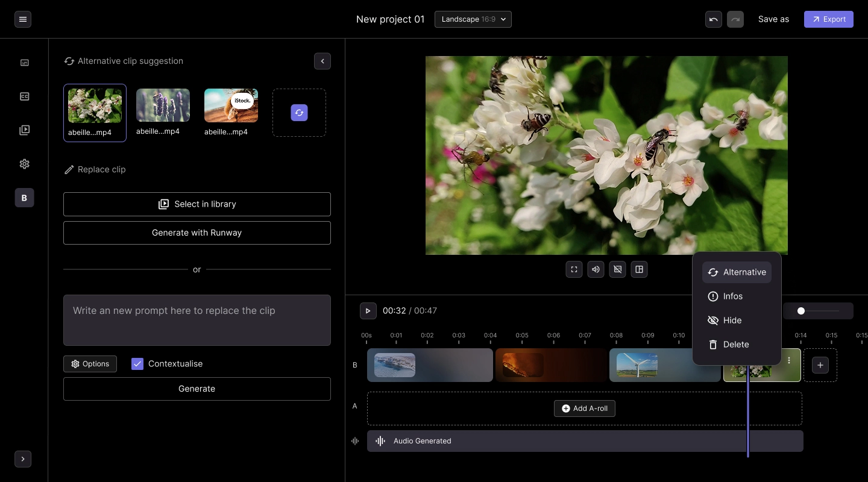
Task: Select Hide in the clip context menu
Action: pos(732,321)
